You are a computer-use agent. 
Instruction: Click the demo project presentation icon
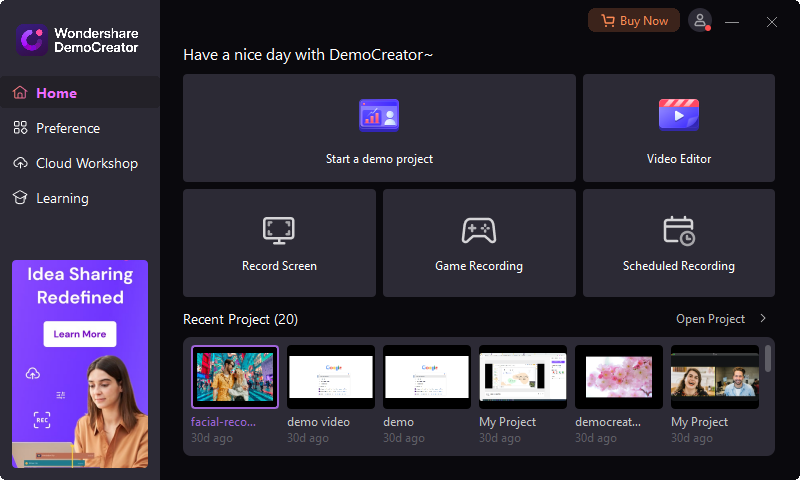point(379,115)
